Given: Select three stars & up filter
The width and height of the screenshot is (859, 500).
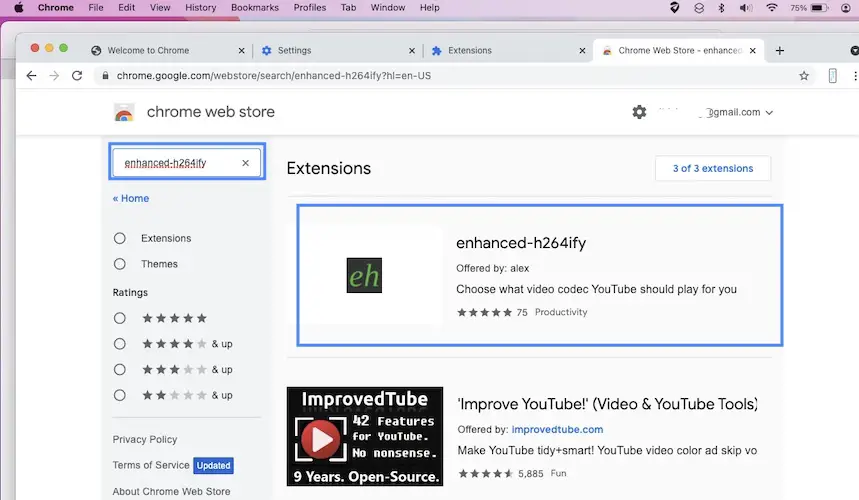Looking at the screenshot, I should [119, 370].
